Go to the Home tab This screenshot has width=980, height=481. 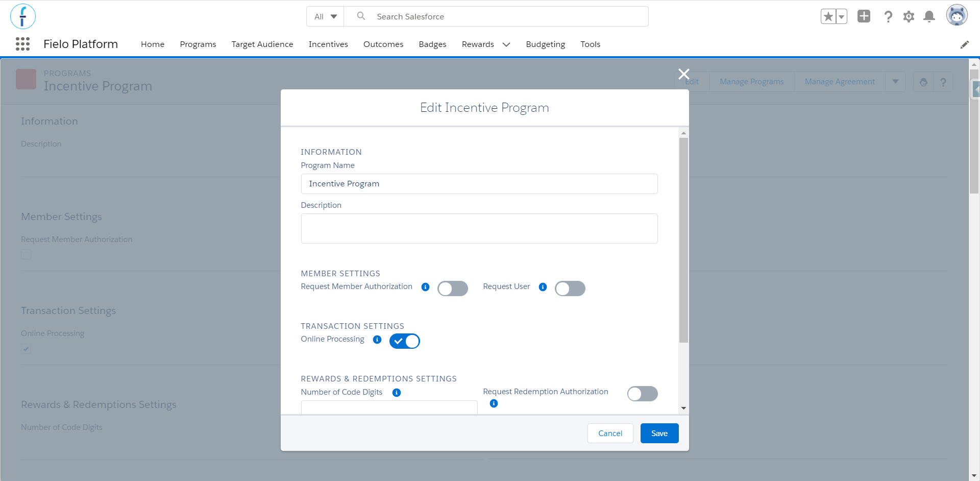153,44
